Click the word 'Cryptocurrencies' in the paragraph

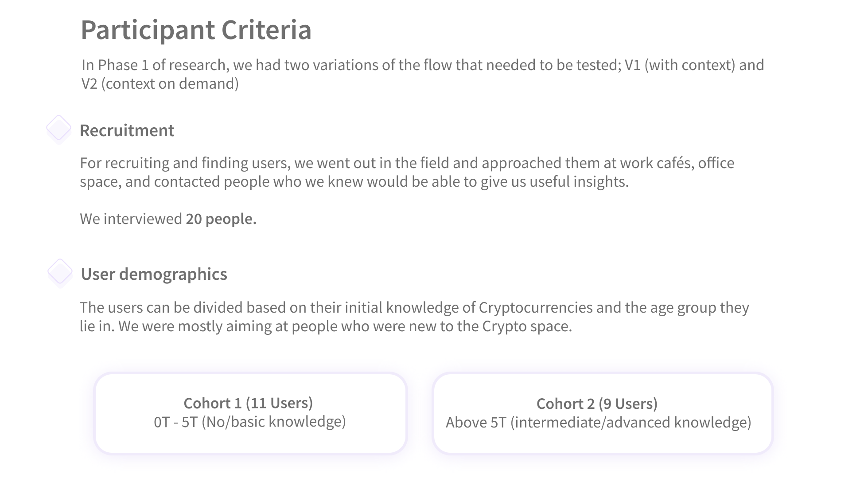536,307
